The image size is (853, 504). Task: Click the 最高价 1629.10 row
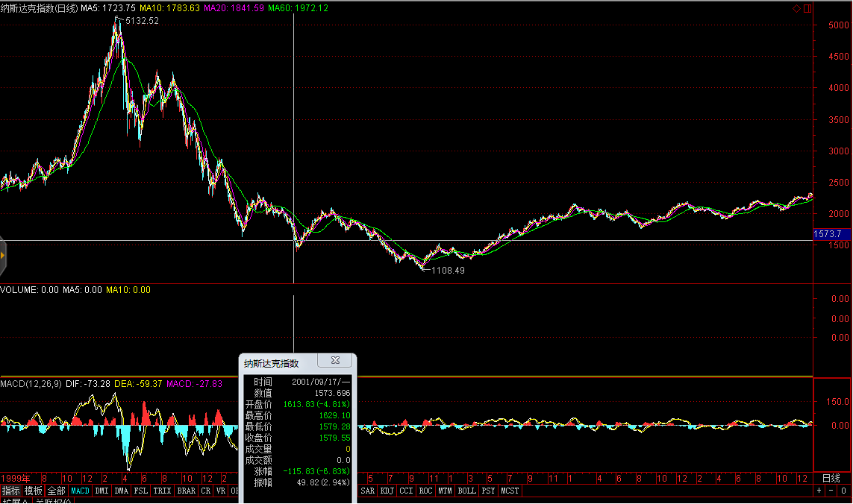click(x=298, y=415)
